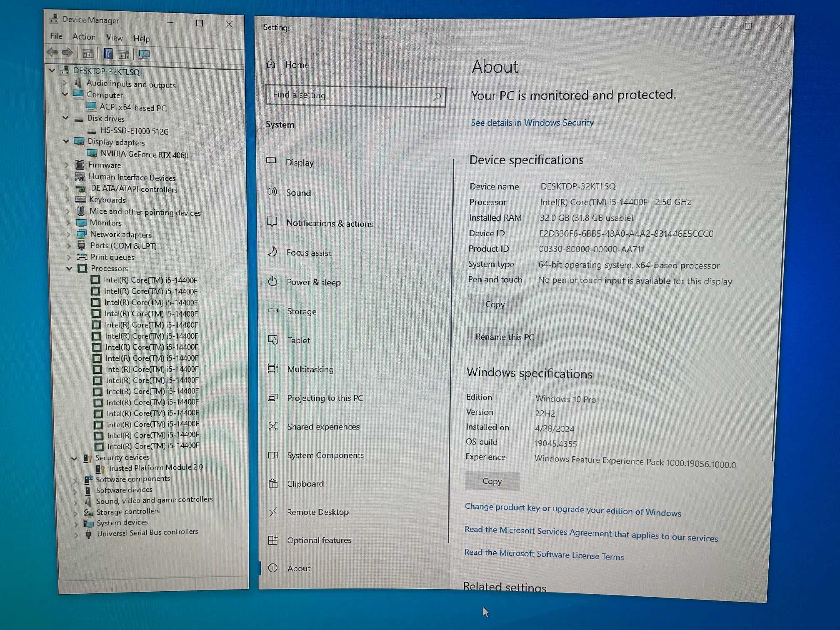Click the Scan for hardware changes monitor icon
The image size is (840, 630).
144,54
